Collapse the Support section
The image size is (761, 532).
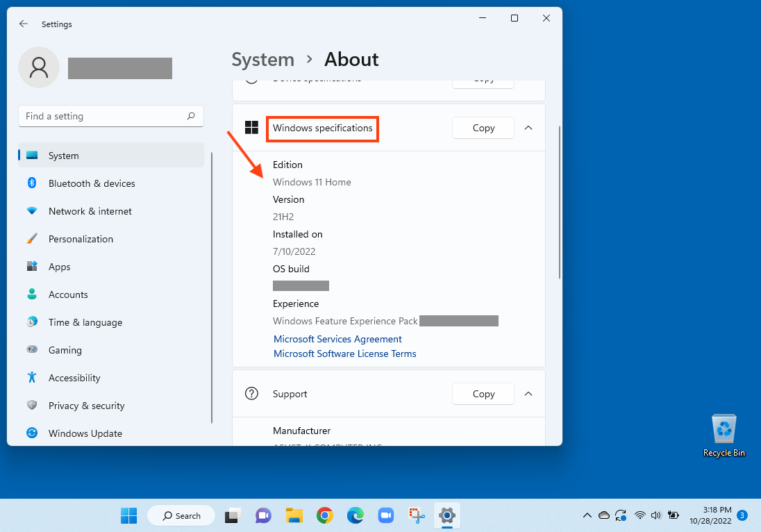(x=528, y=394)
